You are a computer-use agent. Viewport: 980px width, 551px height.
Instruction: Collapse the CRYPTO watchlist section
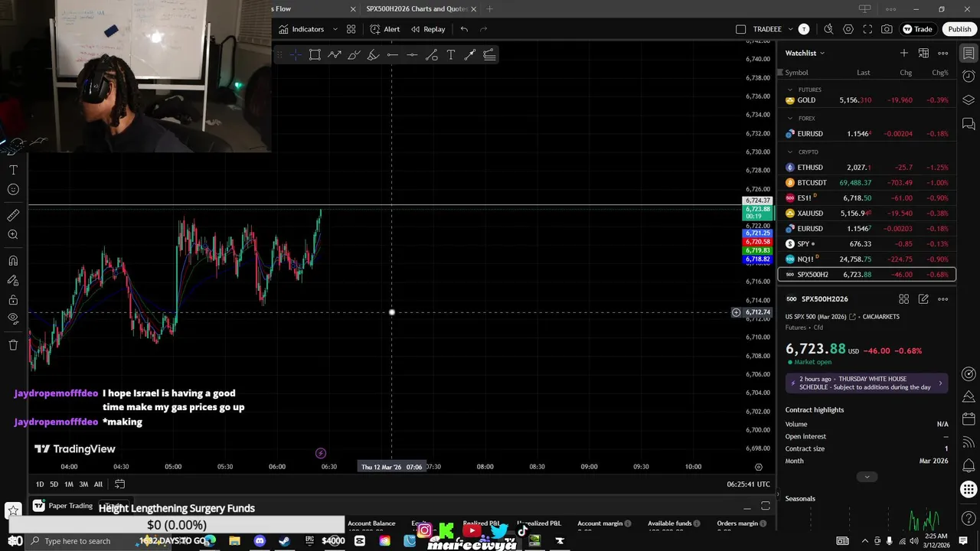click(x=790, y=152)
